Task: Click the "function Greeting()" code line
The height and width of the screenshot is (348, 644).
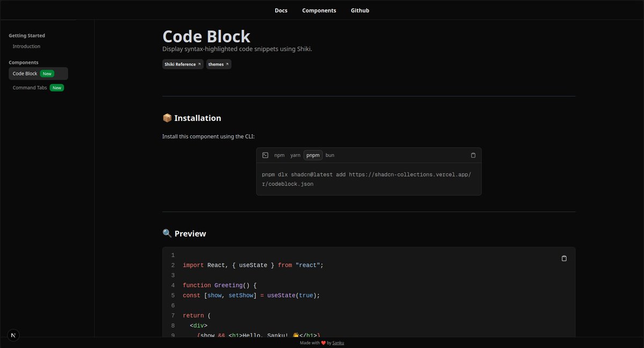Action: 220,285
